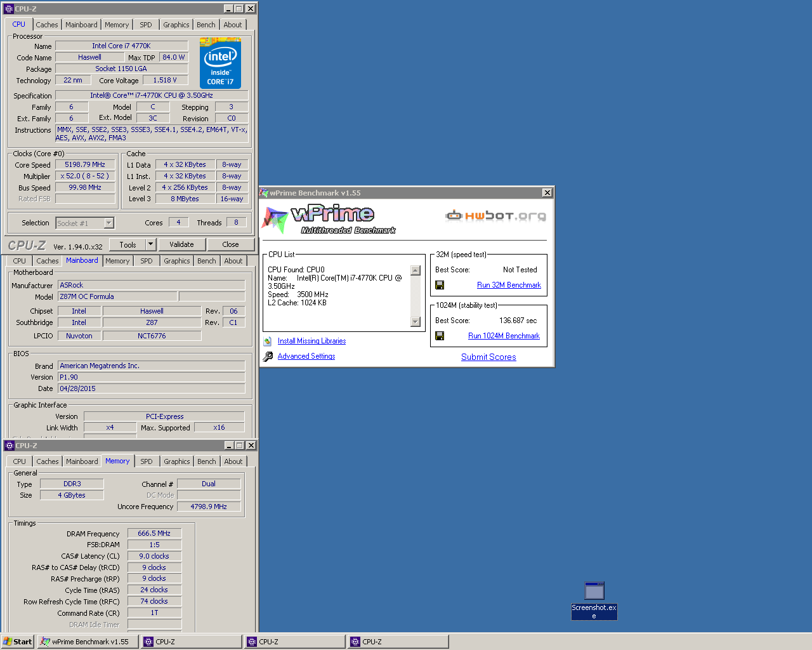Click the DRAM Frequency value 666.5 MHz

[x=154, y=533]
